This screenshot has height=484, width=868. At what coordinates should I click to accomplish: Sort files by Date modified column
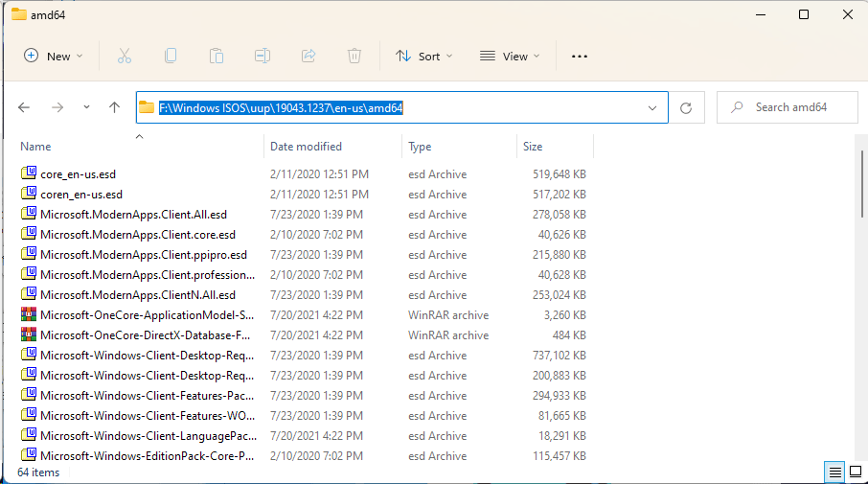coord(306,147)
